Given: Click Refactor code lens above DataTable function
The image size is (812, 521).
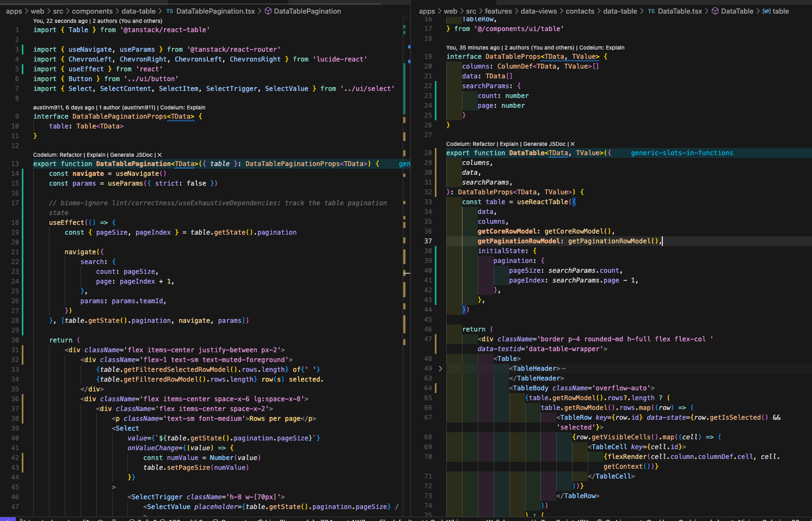Looking at the screenshot, I should [x=484, y=144].
